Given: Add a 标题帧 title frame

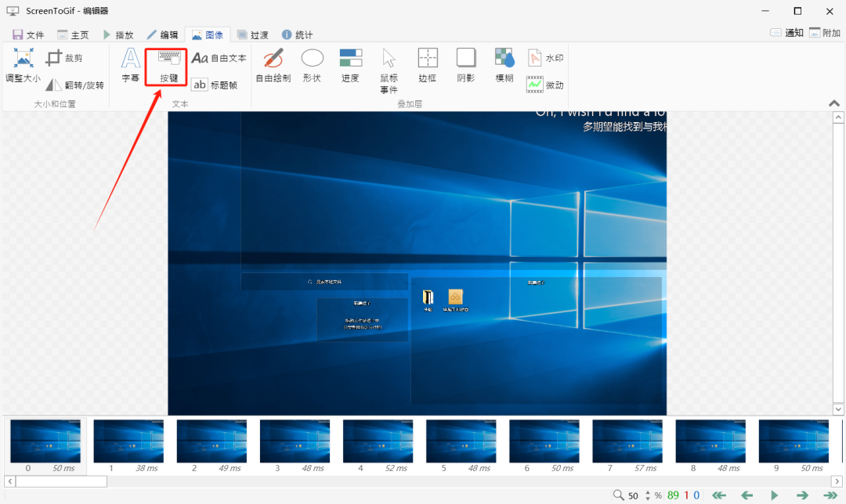Looking at the screenshot, I should [215, 85].
